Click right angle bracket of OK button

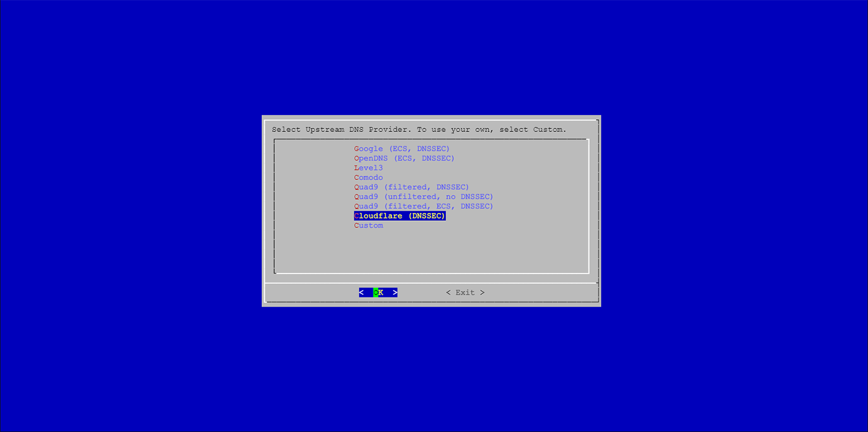395,293
